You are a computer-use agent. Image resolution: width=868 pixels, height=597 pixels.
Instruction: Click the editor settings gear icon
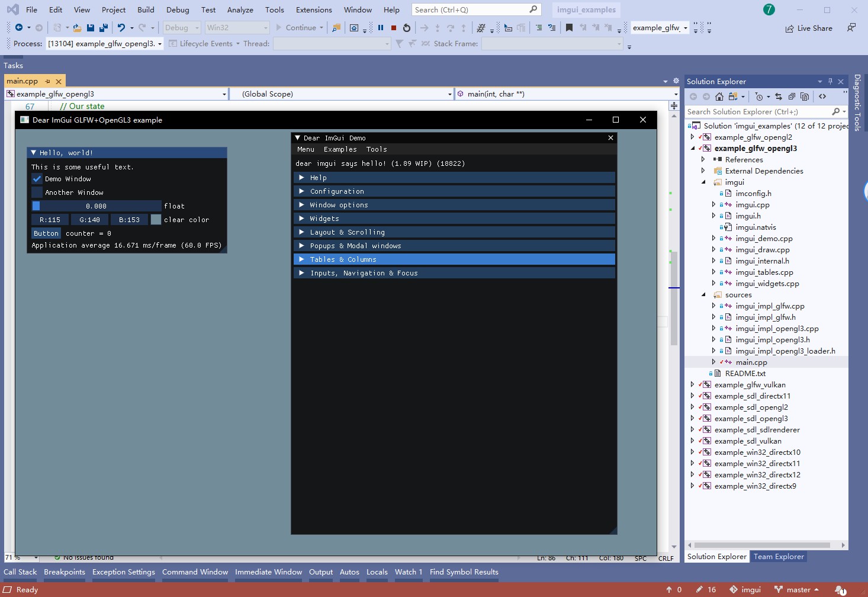(676, 81)
